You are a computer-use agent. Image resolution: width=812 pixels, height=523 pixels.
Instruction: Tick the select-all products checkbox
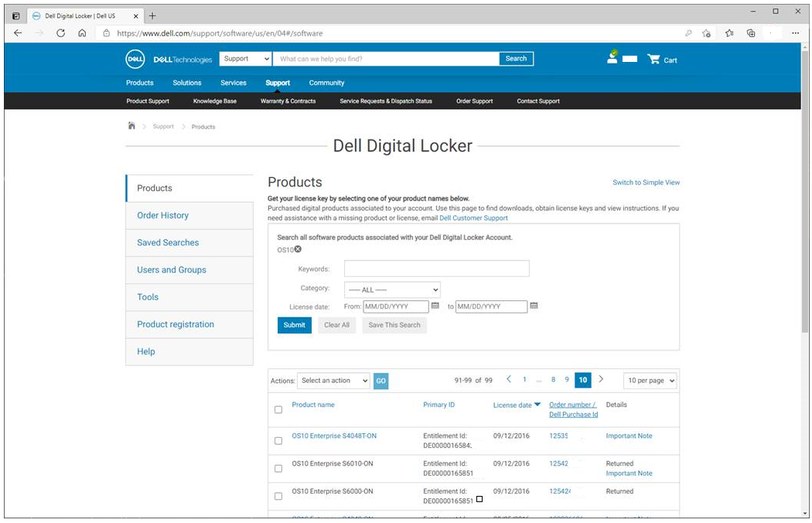(x=278, y=409)
